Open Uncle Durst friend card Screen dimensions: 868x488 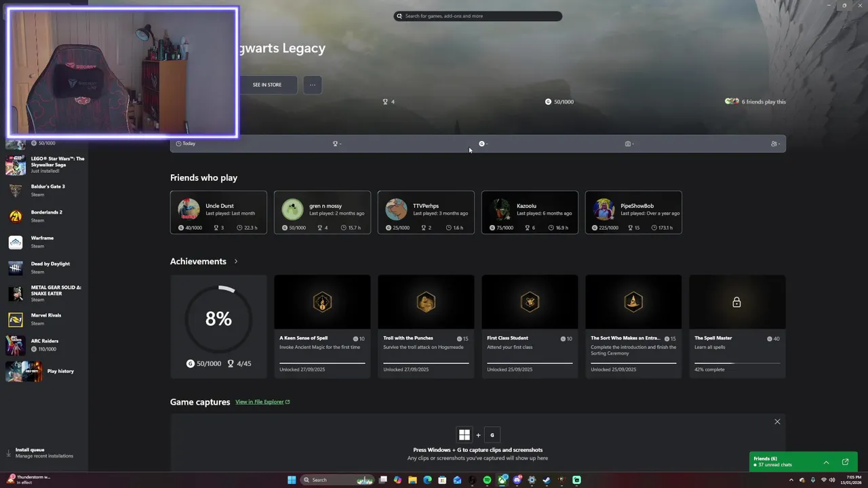coord(218,212)
